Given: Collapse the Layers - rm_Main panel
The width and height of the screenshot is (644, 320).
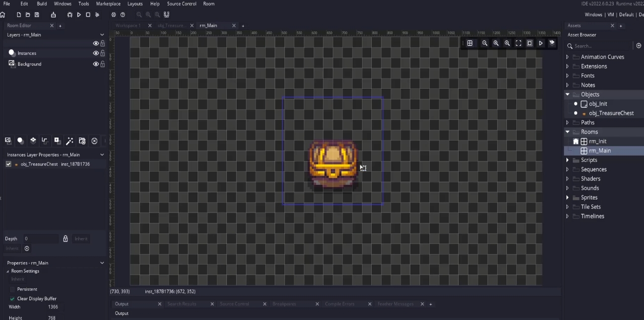Looking at the screenshot, I should (102, 35).
